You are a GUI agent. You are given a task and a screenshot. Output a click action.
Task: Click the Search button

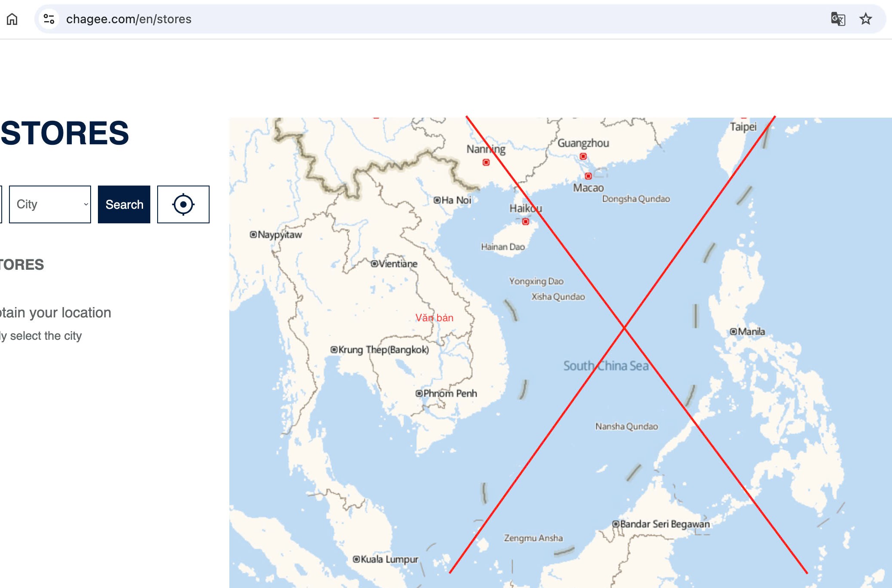coord(124,204)
